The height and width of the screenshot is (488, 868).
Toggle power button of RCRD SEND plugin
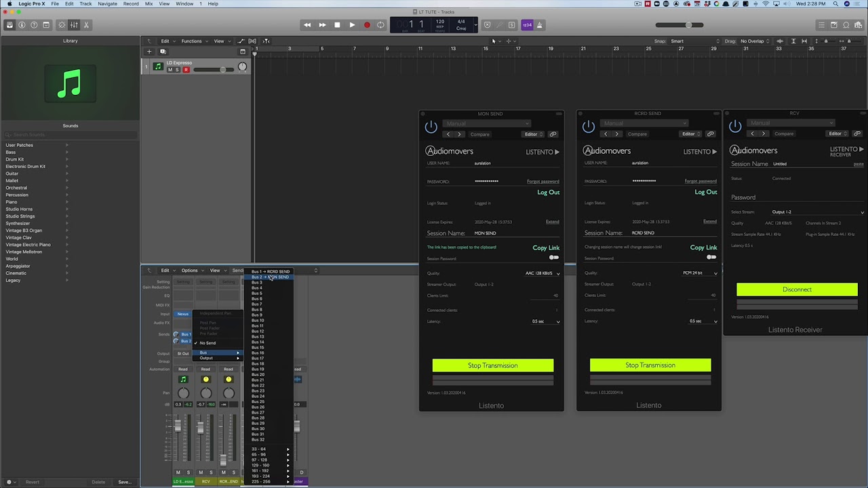click(x=589, y=127)
